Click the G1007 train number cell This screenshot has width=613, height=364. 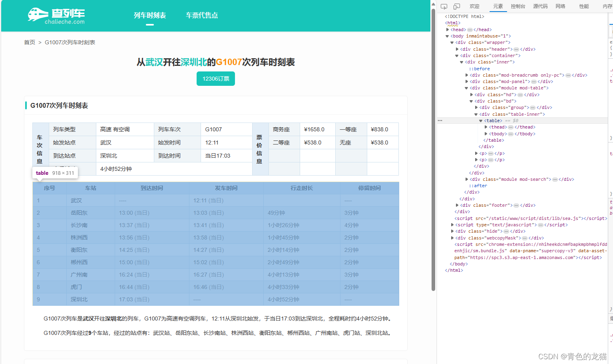(227, 129)
